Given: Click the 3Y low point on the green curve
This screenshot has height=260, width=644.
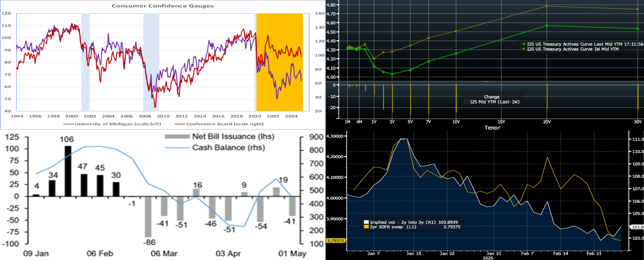Looking at the screenshot, I should tap(392, 74).
